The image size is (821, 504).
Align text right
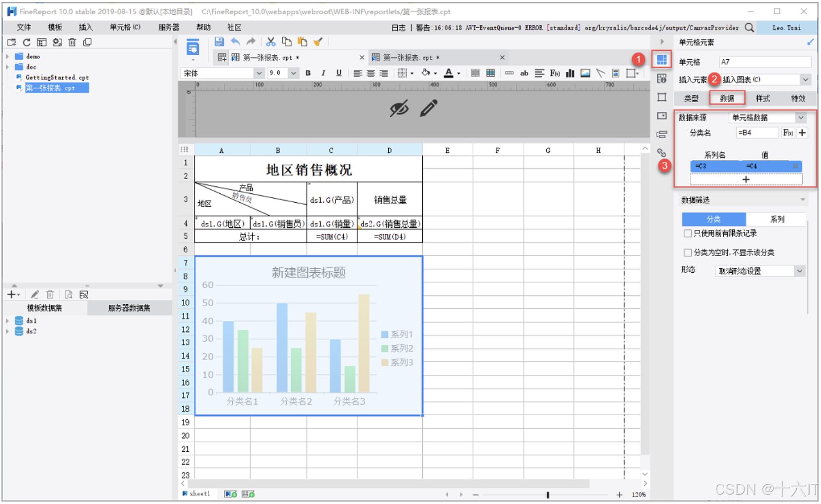pyautogui.click(x=383, y=73)
